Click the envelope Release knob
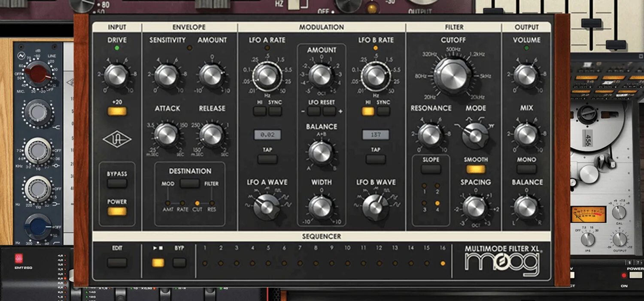 [x=212, y=135]
